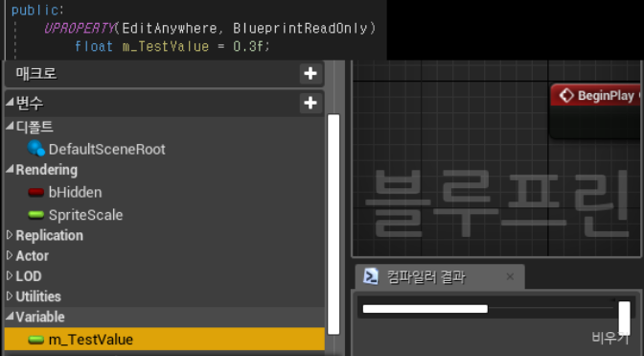The width and height of the screenshot is (644, 356).
Task: Expand the LOD category
Action: click(x=10, y=275)
